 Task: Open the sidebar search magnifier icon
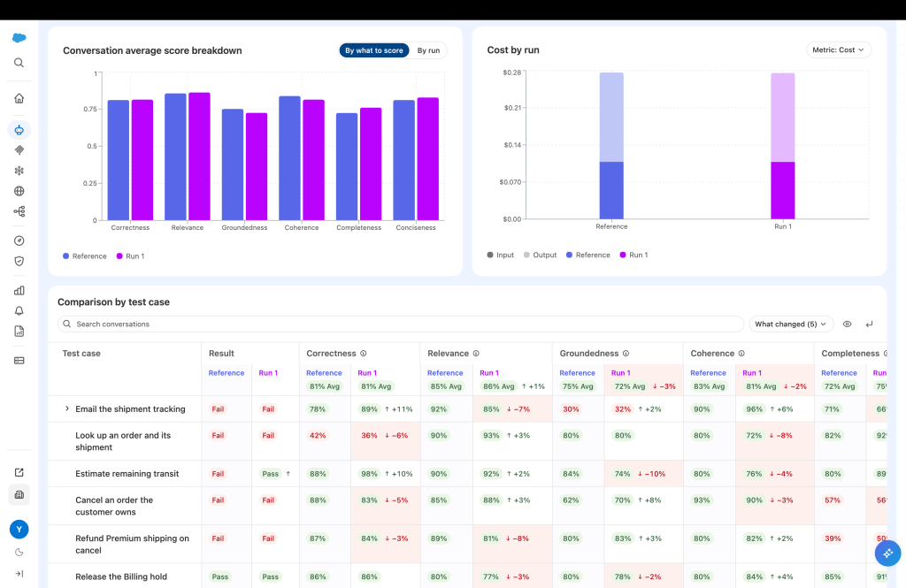pyautogui.click(x=19, y=63)
